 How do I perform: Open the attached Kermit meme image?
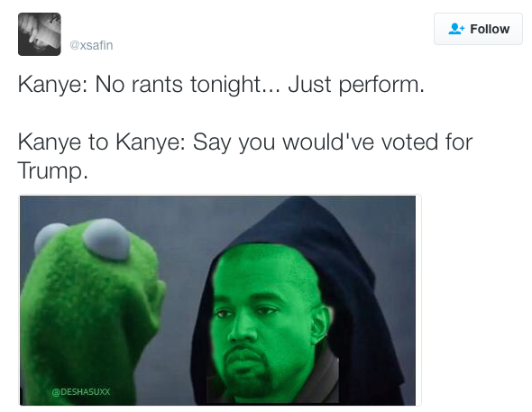click(x=217, y=300)
